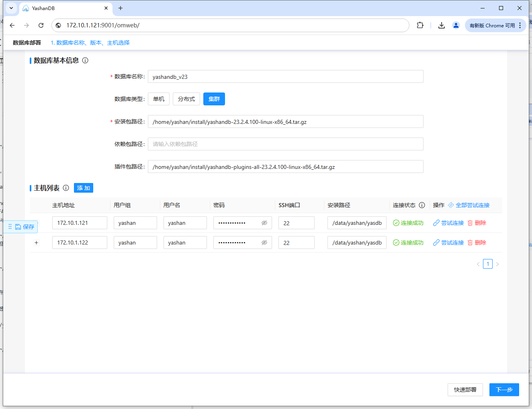Click the next page arrow in pagination
Image resolution: width=532 pixels, height=409 pixels.
pyautogui.click(x=497, y=264)
